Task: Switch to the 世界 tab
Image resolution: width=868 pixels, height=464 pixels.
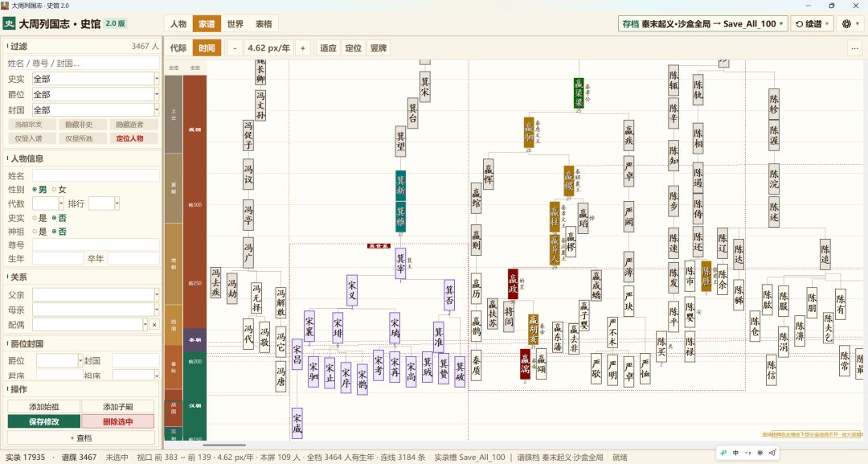Action: click(235, 24)
